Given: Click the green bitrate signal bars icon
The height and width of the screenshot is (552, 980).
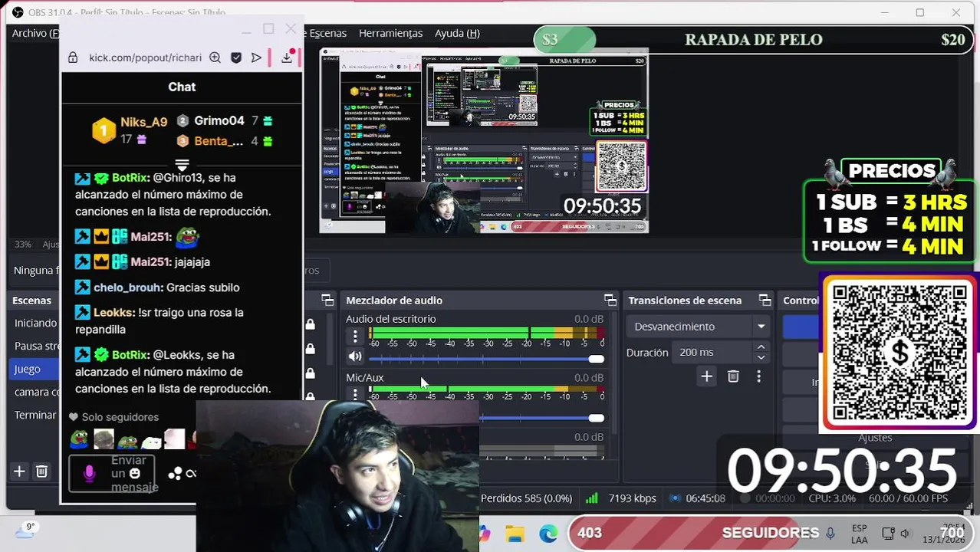Looking at the screenshot, I should pyautogui.click(x=591, y=498).
